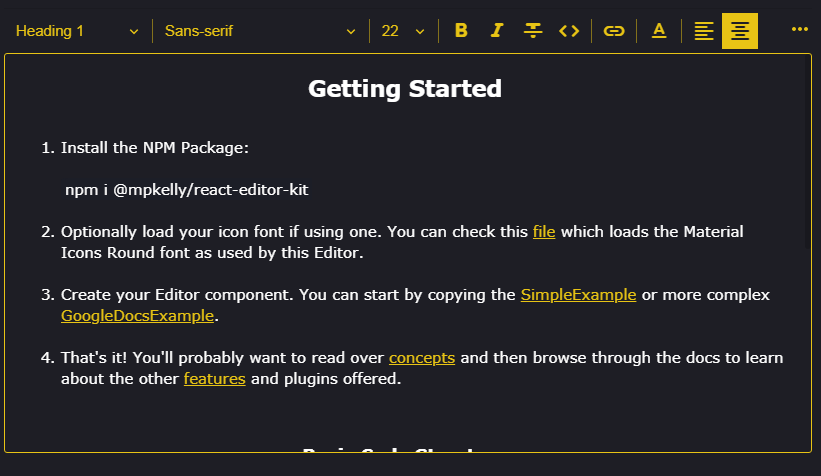Align text to the left
The width and height of the screenshot is (821, 476).
pyautogui.click(x=704, y=31)
